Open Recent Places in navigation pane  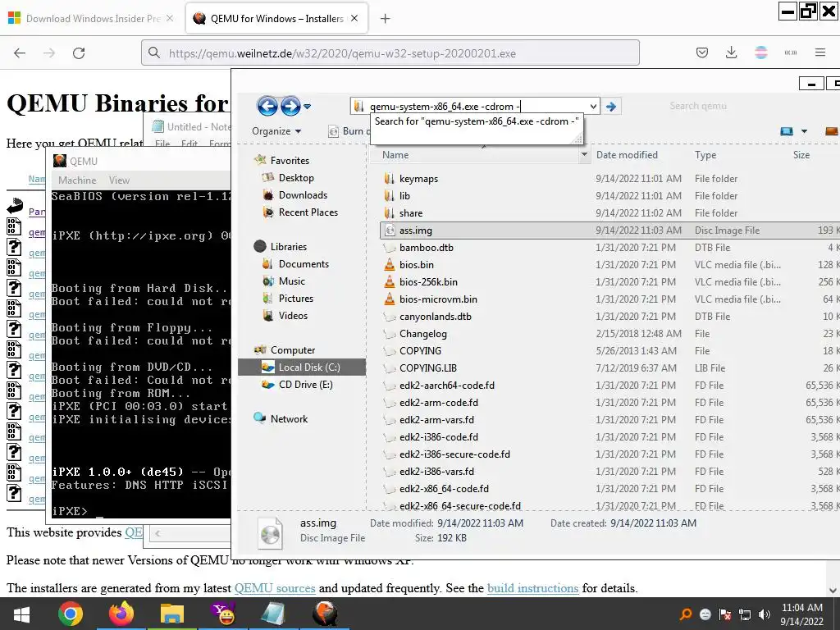click(308, 212)
